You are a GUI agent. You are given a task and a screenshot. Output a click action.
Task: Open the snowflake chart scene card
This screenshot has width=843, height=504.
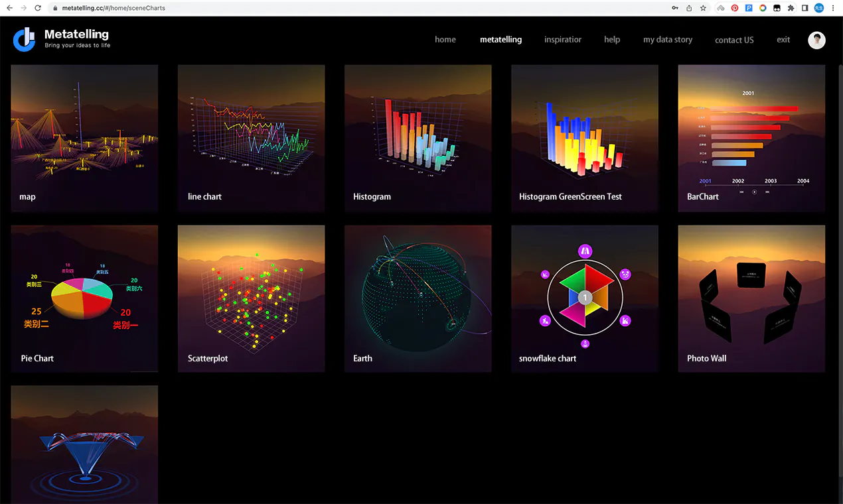click(585, 298)
